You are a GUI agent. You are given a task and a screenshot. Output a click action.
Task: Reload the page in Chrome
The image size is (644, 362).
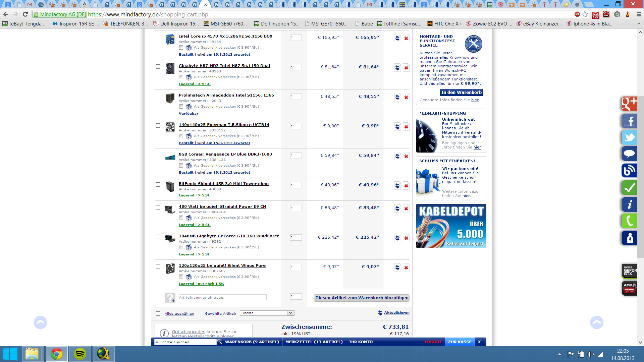coord(25,14)
